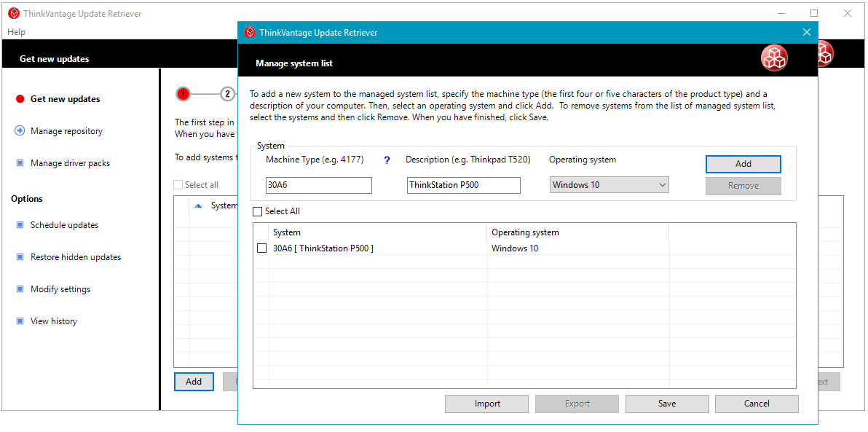This screenshot has width=868, height=432.
Task: Click the Manage repository sidebar icon
Action: (x=20, y=130)
